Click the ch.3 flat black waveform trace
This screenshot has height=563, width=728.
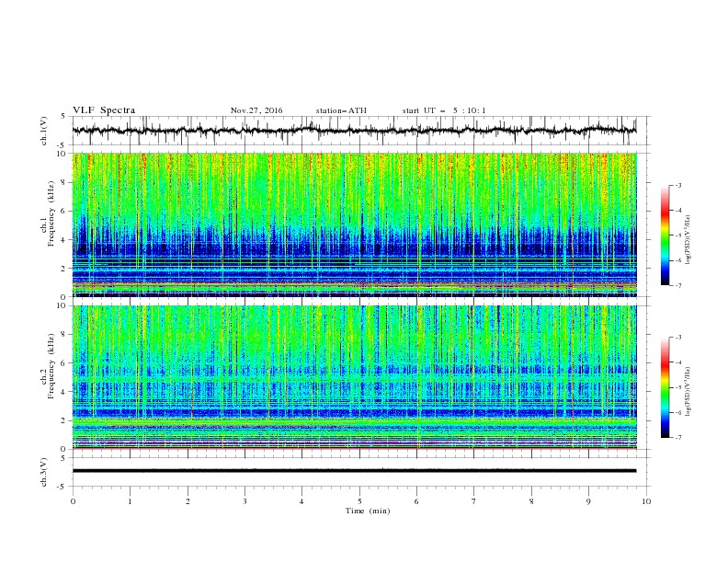(x=354, y=471)
